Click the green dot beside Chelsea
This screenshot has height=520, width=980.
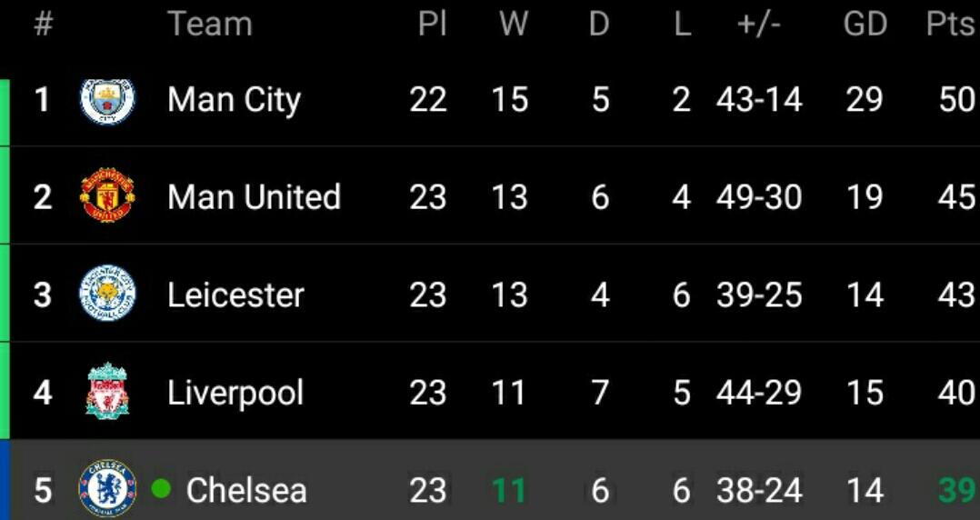click(161, 489)
